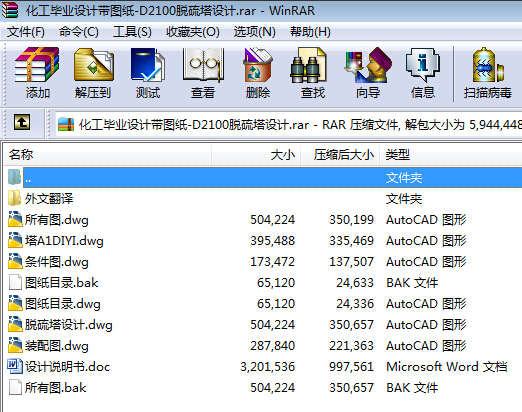This screenshot has height=412, width=522.
Task: Click the Microsoft Word 文档 type cell
Action: point(447,367)
